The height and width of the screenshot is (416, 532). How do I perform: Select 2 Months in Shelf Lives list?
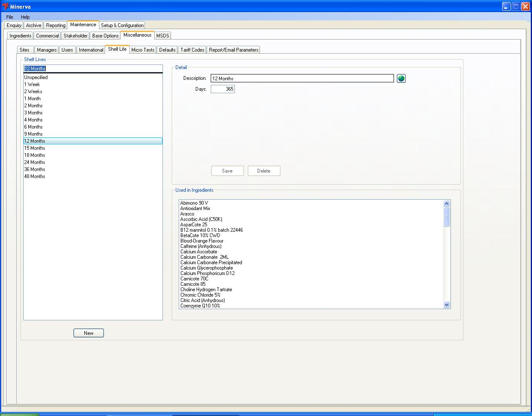click(x=93, y=106)
